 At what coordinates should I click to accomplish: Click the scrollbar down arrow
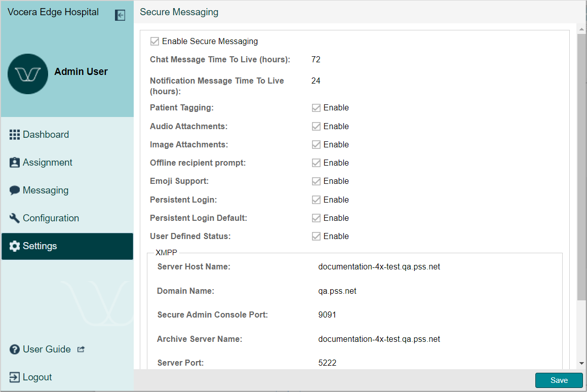click(581, 363)
